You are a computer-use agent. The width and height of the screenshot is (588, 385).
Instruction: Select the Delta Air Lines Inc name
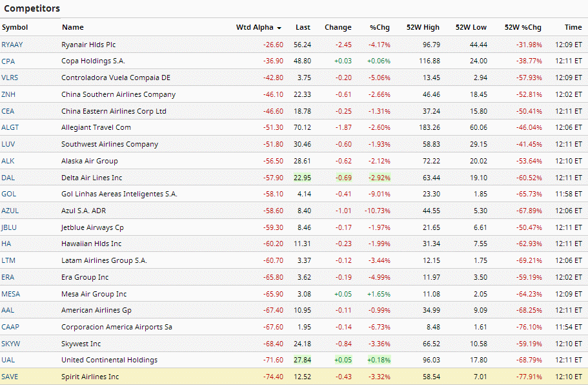click(x=92, y=178)
